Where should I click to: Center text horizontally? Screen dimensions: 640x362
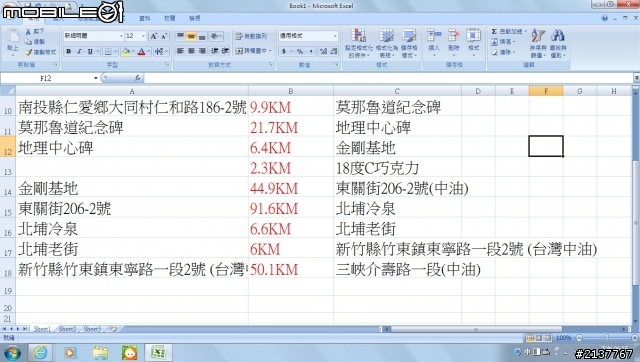(x=191, y=51)
